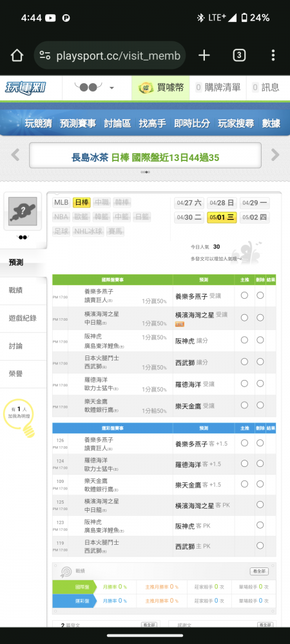Screen dimensions: 290x644
Task: Tap the Bluetooth status icon
Action: [x=200, y=17]
